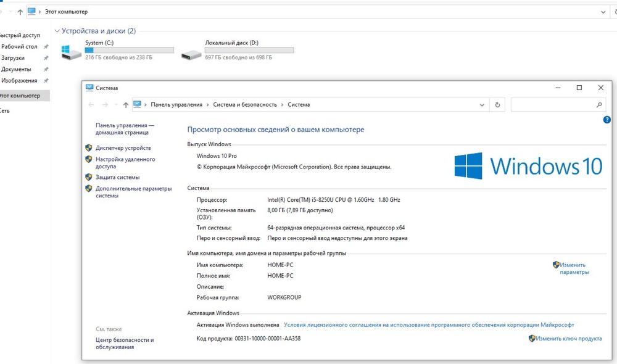Go to Панель управления — домашняя страница
617x364 pixels.
[125, 129]
